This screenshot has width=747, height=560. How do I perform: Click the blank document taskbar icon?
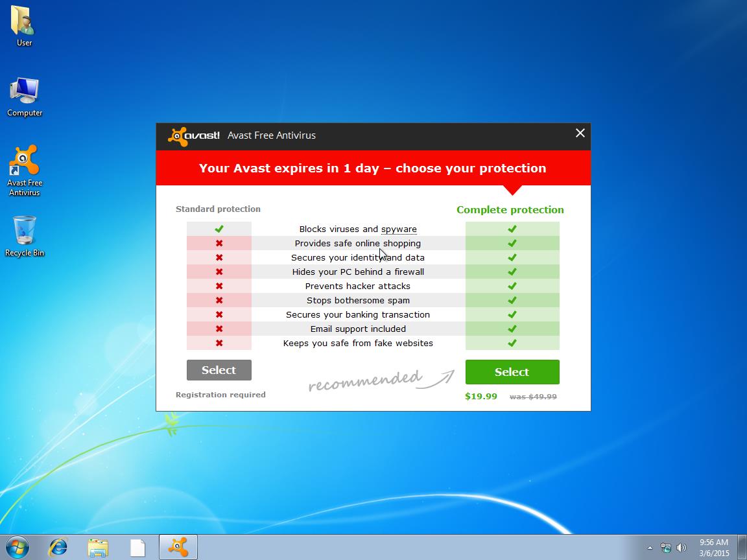pos(137,548)
